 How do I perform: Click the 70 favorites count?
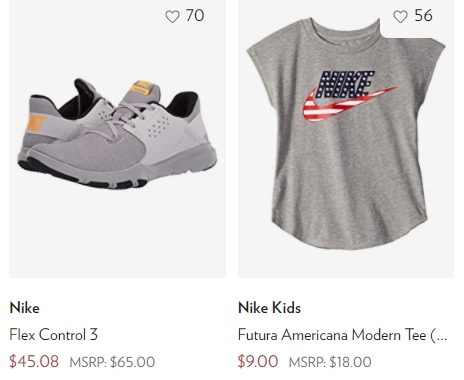click(x=195, y=16)
